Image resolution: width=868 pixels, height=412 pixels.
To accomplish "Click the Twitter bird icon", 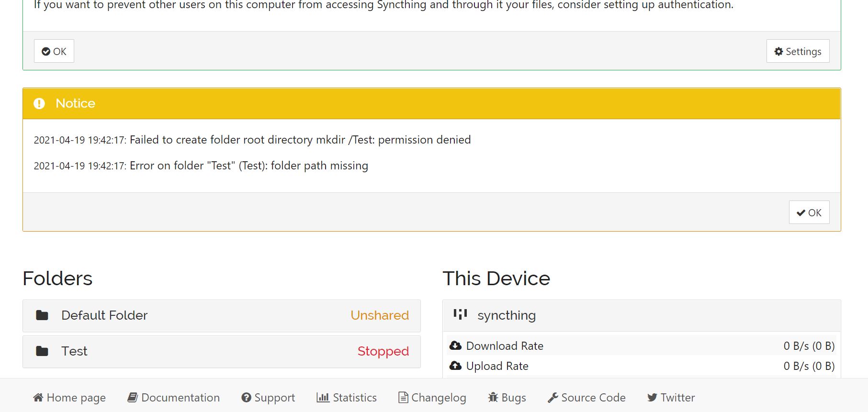I will tap(652, 398).
